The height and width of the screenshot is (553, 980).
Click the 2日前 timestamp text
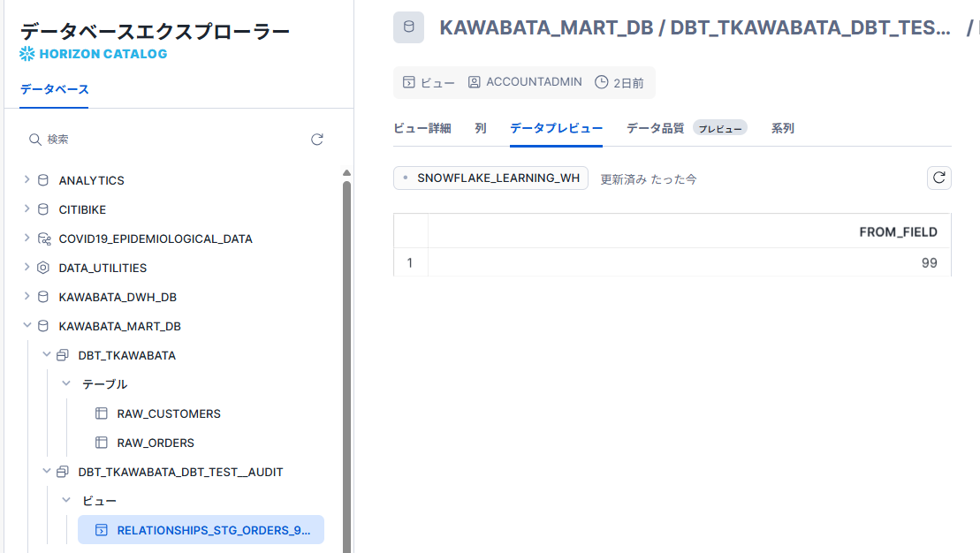click(x=628, y=82)
